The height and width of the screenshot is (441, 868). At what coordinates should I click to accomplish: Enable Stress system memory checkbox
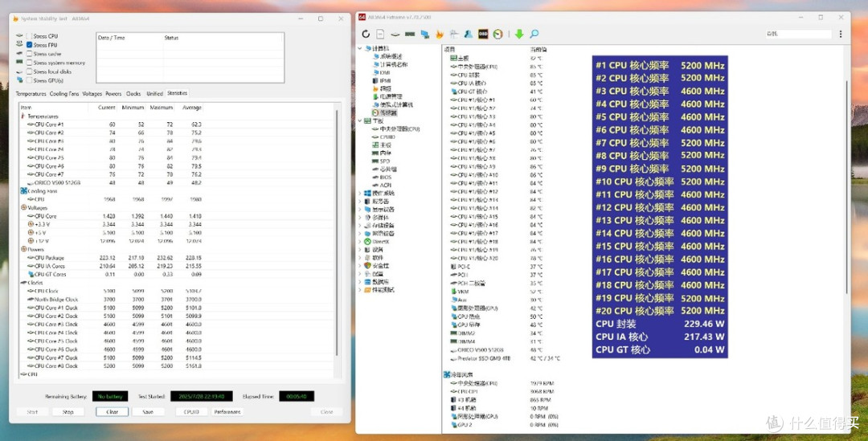30,63
